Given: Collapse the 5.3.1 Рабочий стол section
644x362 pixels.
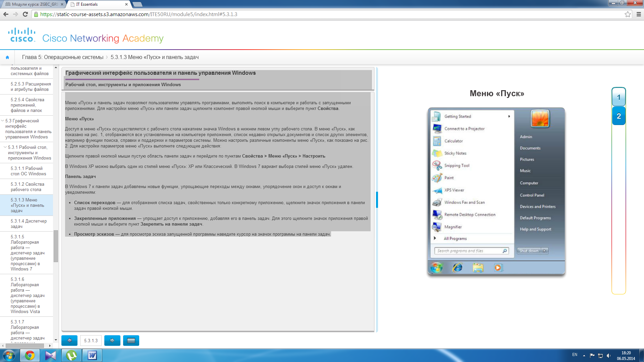Looking at the screenshot, I should pos(5,147).
